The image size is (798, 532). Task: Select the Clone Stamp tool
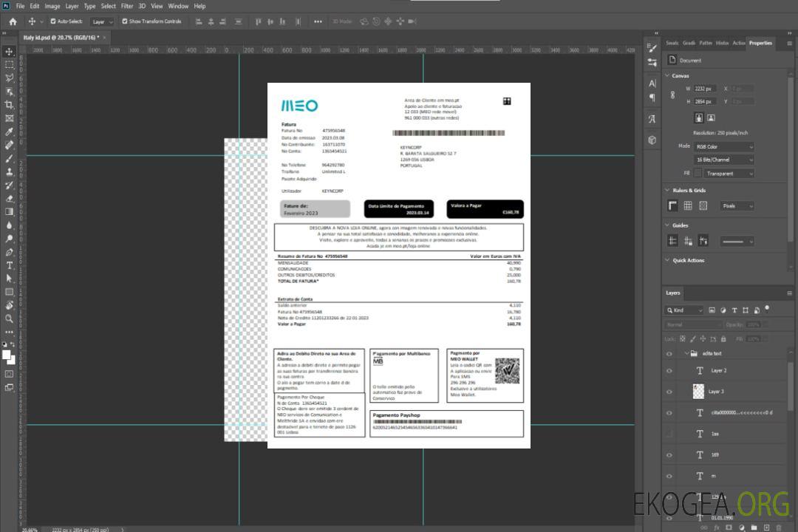click(10, 172)
